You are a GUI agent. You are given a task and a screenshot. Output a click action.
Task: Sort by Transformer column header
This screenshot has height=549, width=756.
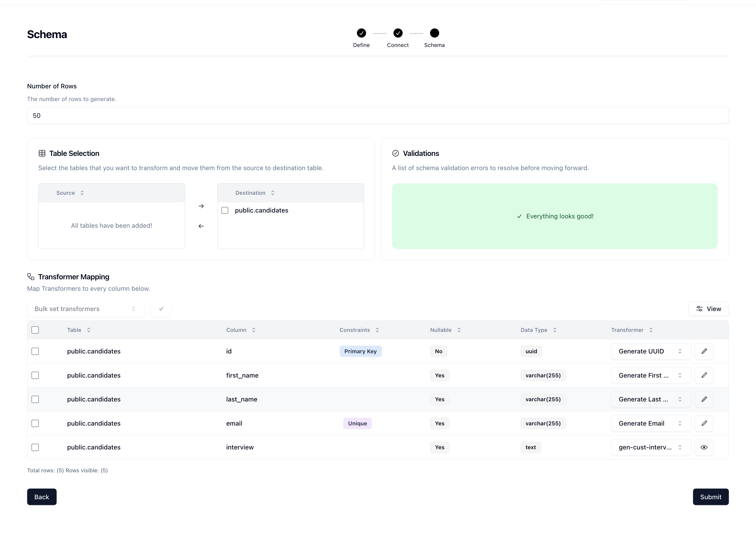pyautogui.click(x=632, y=330)
